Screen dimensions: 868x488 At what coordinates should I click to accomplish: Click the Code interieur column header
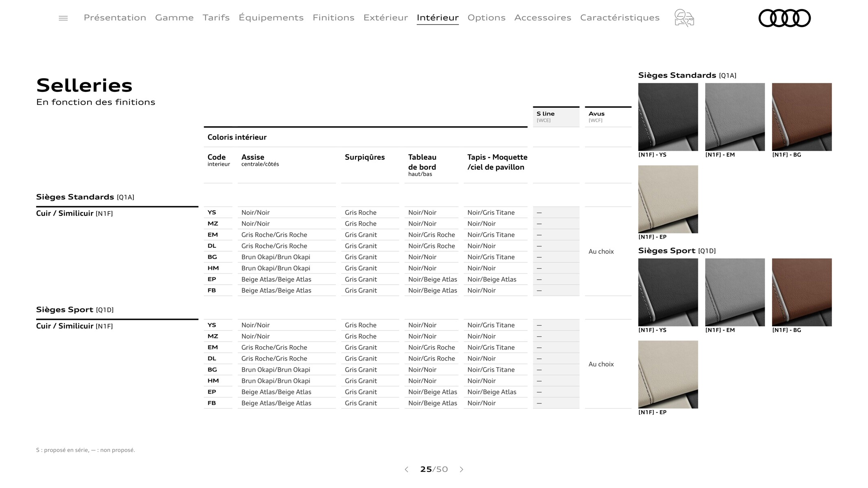point(219,160)
